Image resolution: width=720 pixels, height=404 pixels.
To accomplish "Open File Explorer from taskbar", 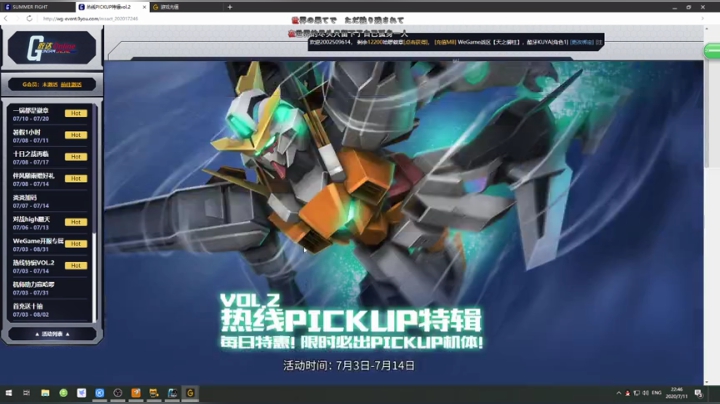I will [x=45, y=393].
